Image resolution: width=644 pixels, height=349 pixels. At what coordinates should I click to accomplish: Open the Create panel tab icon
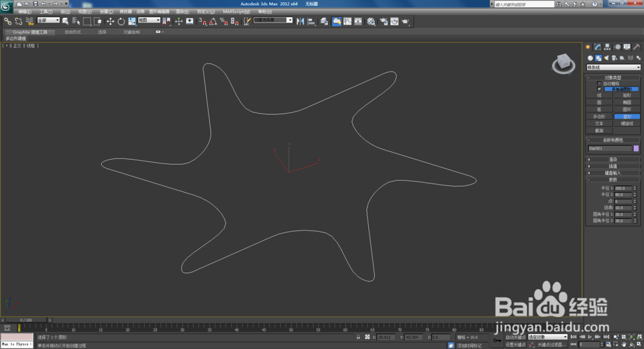(588, 47)
